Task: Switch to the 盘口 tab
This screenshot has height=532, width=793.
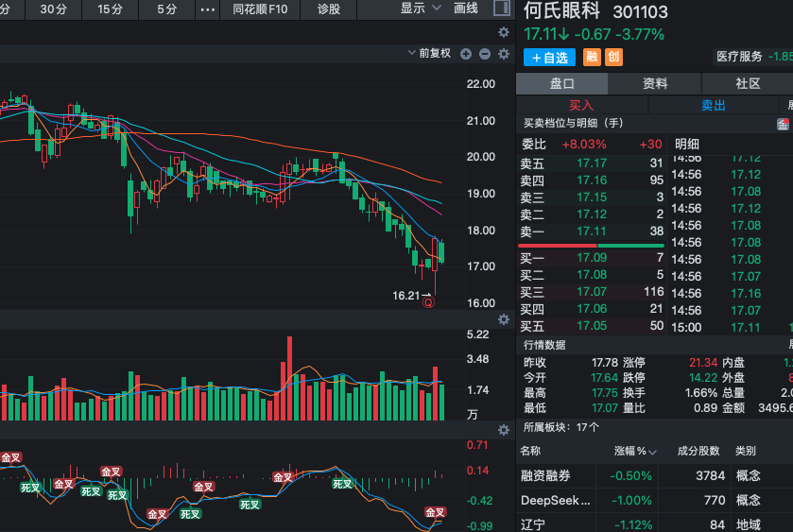Action: tap(561, 83)
